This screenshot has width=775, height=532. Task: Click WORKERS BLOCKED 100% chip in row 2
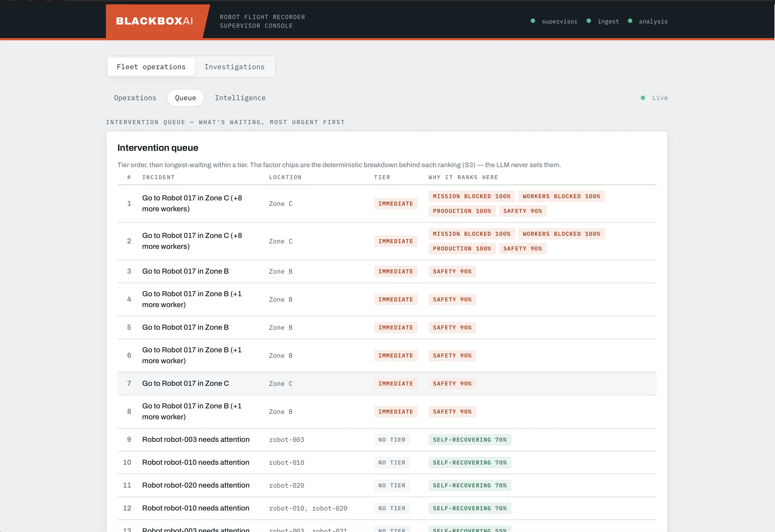[x=561, y=234]
